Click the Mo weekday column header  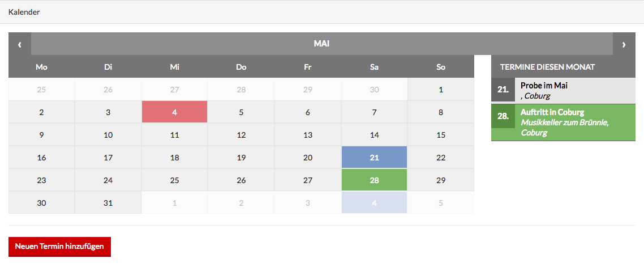point(41,67)
